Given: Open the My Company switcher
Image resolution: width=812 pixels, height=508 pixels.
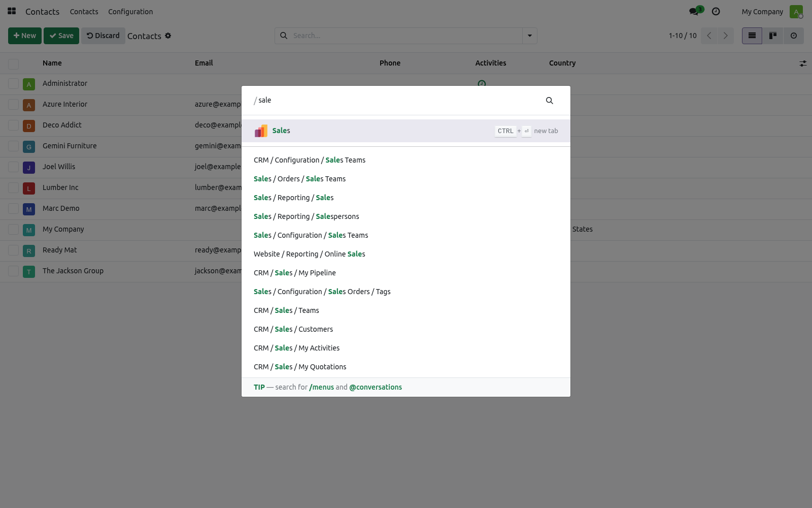Looking at the screenshot, I should pyautogui.click(x=762, y=12).
